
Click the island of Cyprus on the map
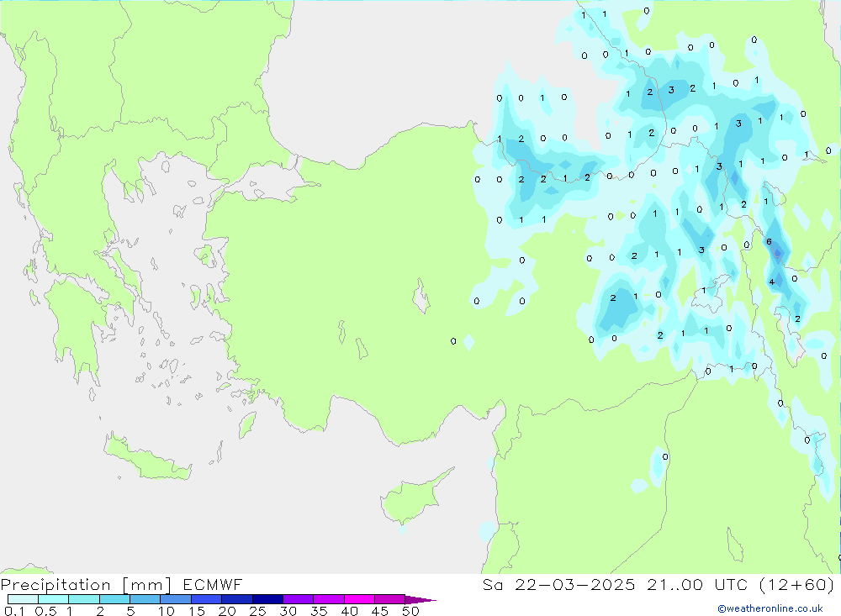pos(411,500)
